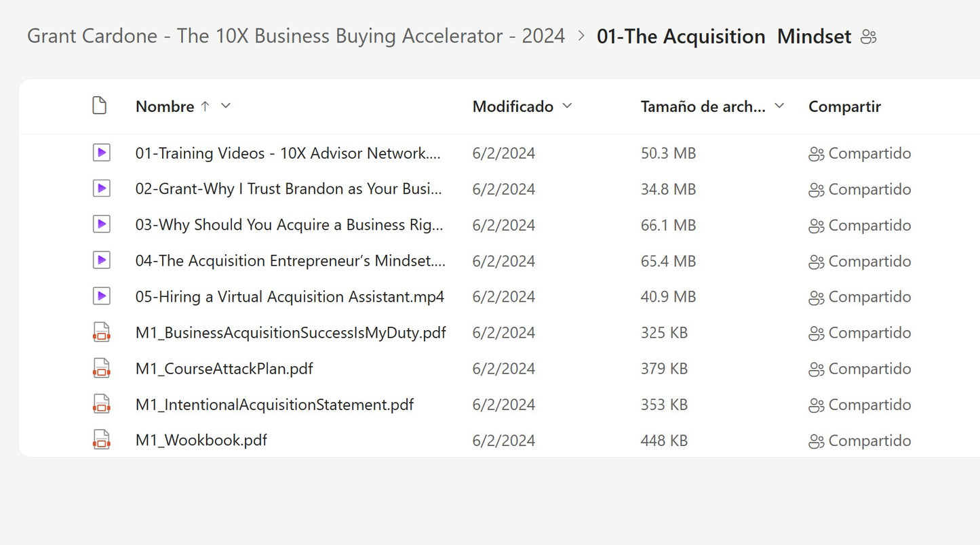Screen dimensions: 980x545
Task: Open 02-Grant-Why I Trust Brandon video
Action: (288, 189)
